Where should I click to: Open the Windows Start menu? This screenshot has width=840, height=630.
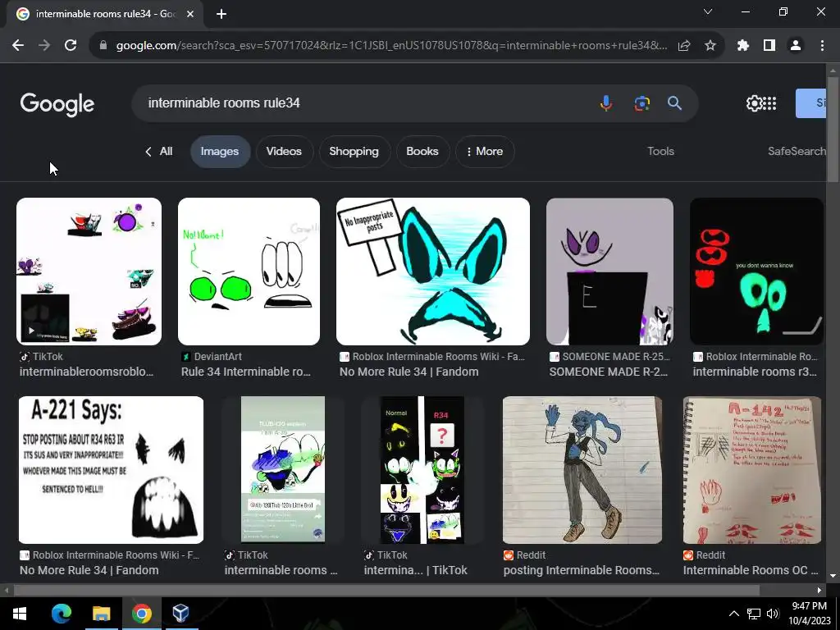(x=20, y=614)
